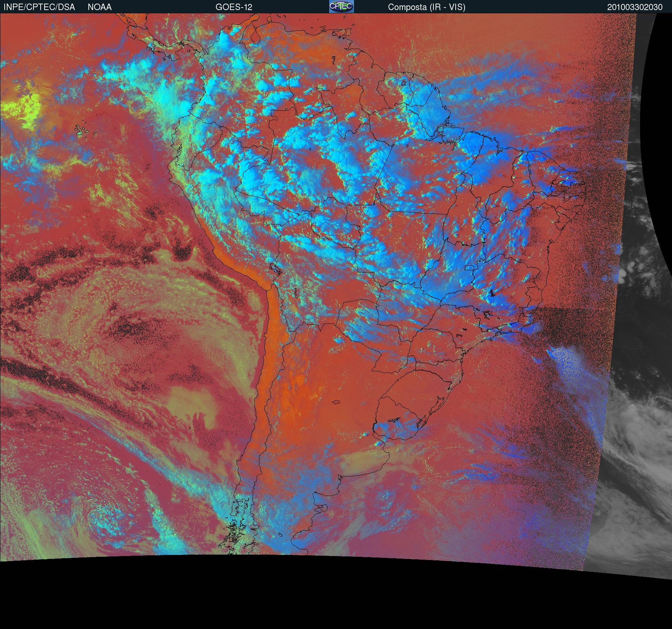Click the Mar Chiquita lagoon outline in Argentina

(x=336, y=402)
